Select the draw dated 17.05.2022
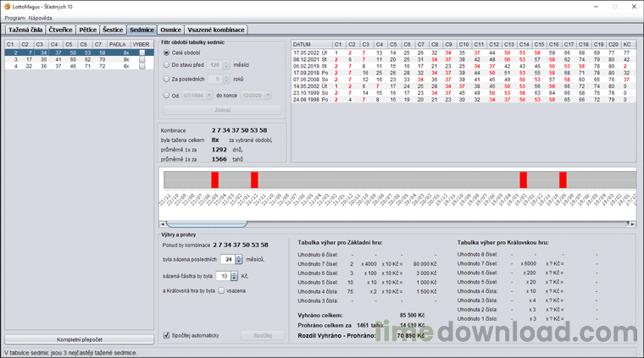 point(464,53)
